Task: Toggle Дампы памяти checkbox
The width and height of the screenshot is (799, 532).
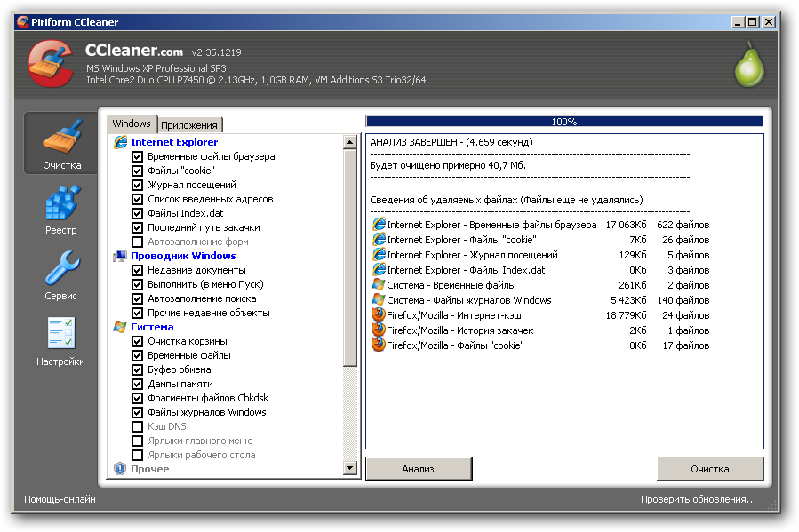Action: tap(137, 384)
